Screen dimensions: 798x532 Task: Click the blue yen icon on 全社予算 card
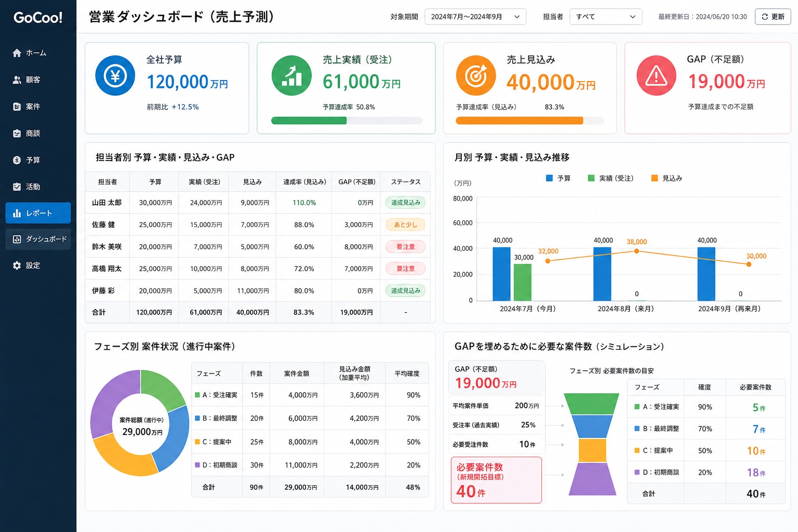115,76
